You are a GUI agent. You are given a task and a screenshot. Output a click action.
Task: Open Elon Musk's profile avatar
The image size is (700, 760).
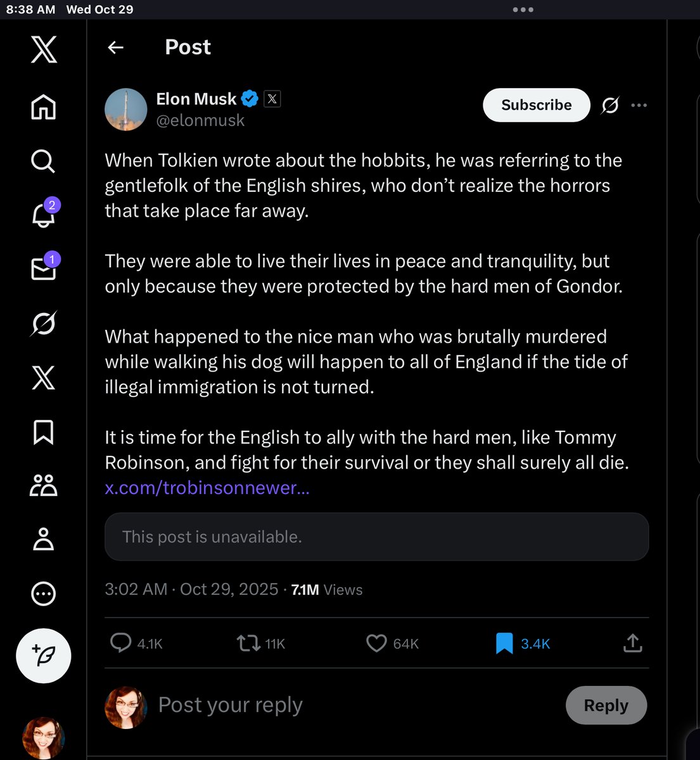[126, 110]
